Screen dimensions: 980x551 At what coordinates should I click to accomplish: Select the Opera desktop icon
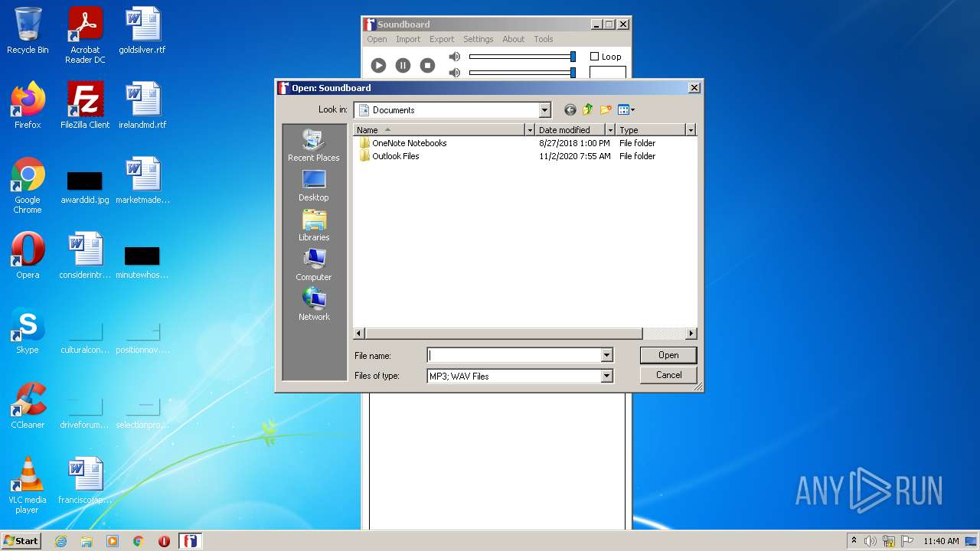28,256
